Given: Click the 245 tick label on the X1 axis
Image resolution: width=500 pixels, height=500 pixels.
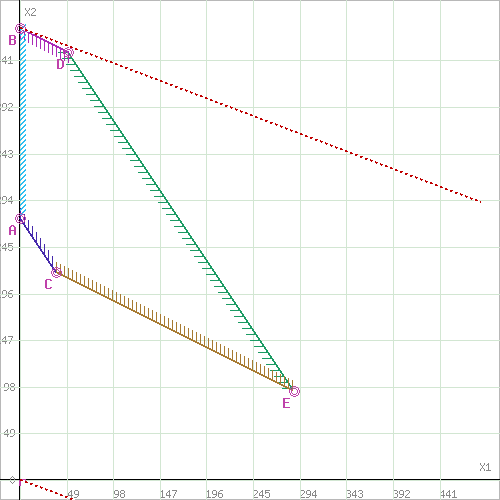Looking at the screenshot, I should coord(262,494).
